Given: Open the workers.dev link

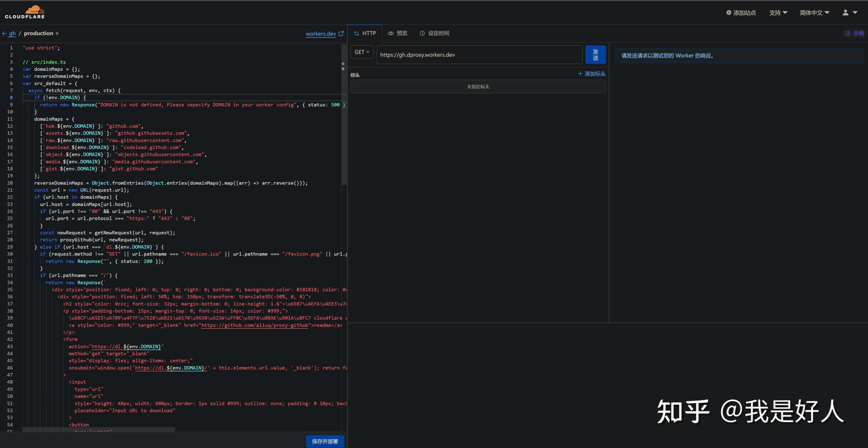Looking at the screenshot, I should point(321,34).
